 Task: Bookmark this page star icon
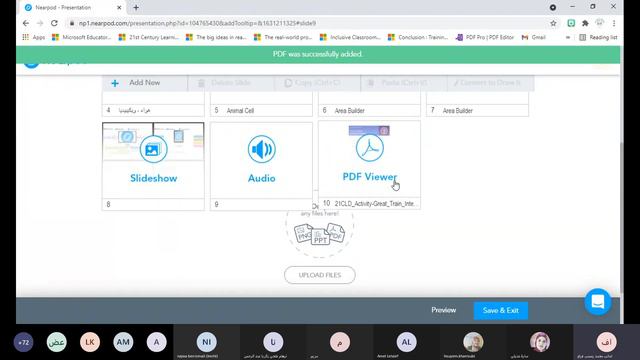(553, 23)
